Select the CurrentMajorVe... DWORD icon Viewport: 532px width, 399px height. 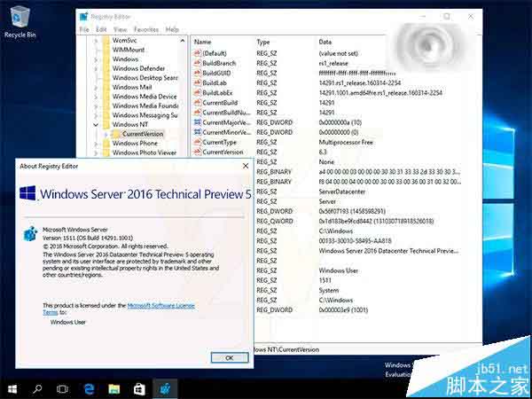tap(197, 122)
